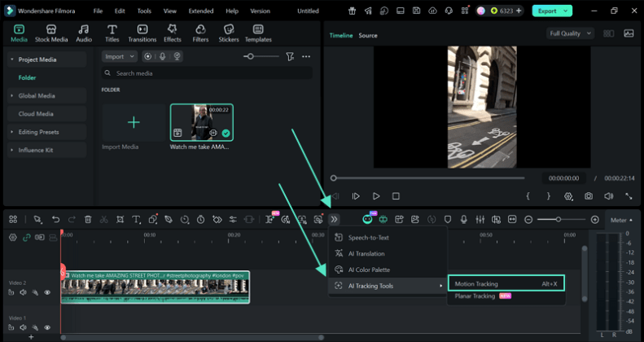Mute the Video 1 track speaker
644x342 pixels.
point(23,327)
